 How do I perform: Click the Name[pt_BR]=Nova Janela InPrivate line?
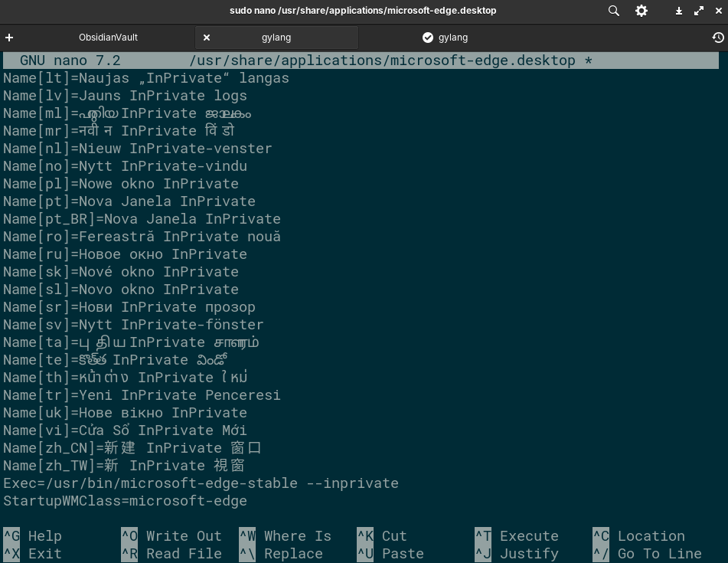coord(142,219)
